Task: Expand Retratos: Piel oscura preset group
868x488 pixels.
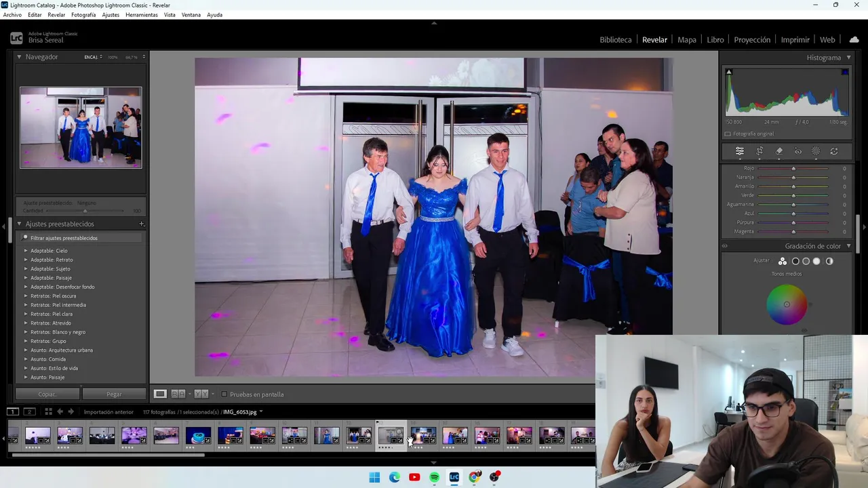Action: click(26, 296)
